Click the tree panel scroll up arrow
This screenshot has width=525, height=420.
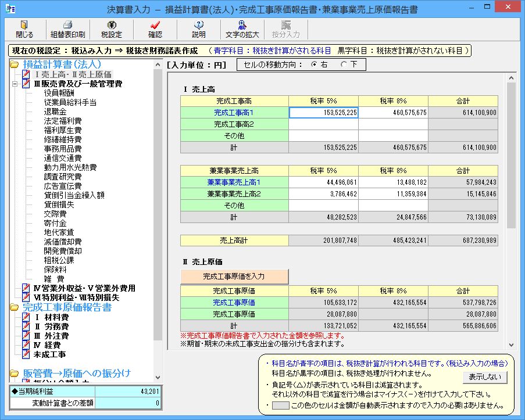coord(158,65)
